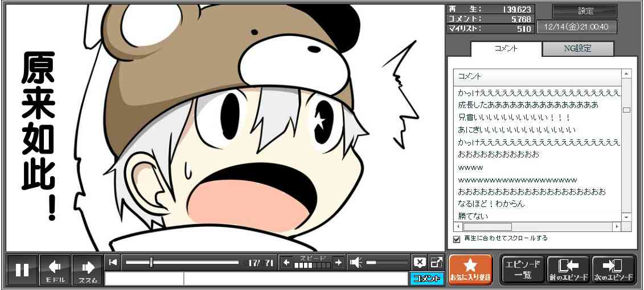644x290 pixels.
Task: Click the ススム forward arrow button
Action: (88, 270)
